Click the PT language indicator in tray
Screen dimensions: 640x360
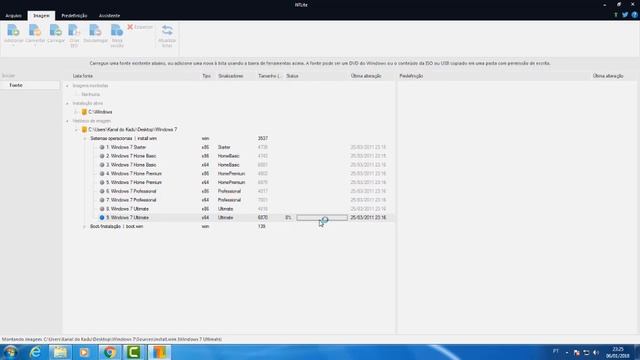(x=556, y=351)
